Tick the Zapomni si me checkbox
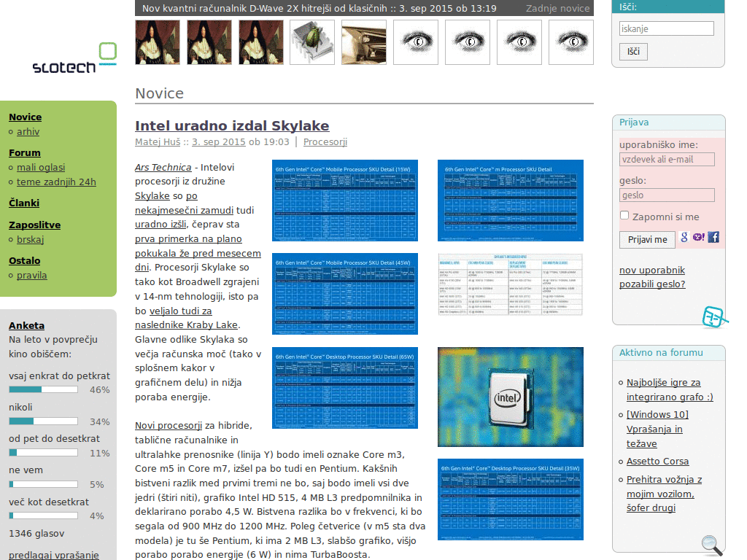The image size is (747, 560). click(624, 215)
